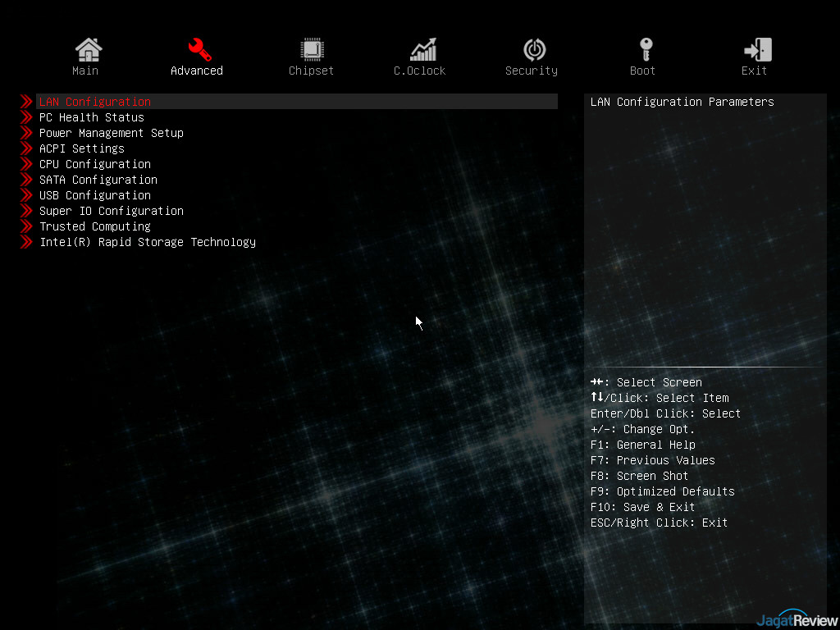The height and width of the screenshot is (630, 840).
Task: Select SATA Configuration entry
Action: tap(98, 180)
